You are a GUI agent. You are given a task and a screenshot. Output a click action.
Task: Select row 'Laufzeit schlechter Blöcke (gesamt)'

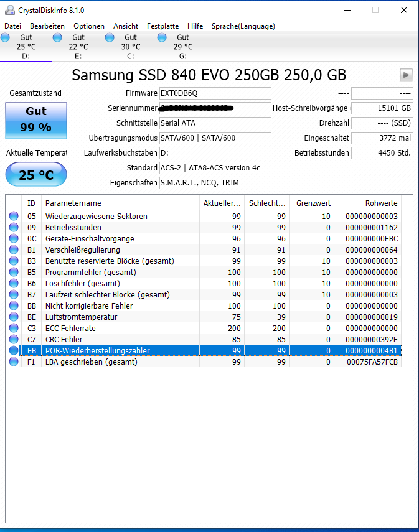(x=204, y=294)
